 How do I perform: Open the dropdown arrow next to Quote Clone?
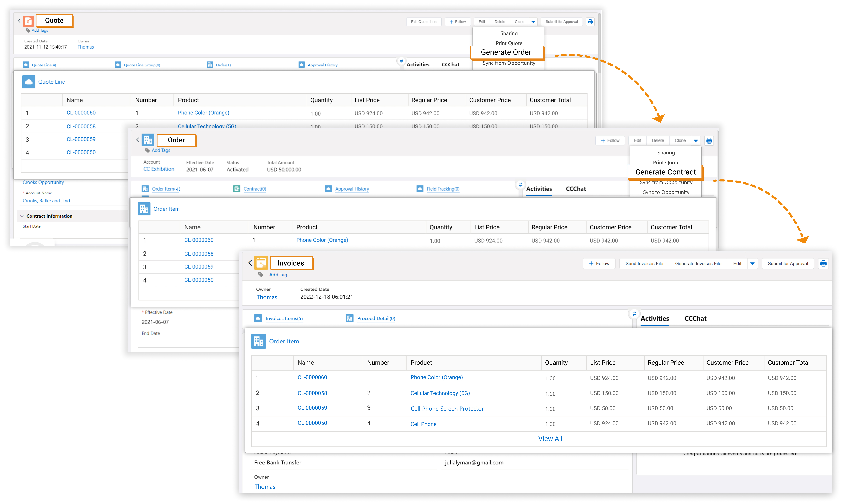(x=533, y=22)
